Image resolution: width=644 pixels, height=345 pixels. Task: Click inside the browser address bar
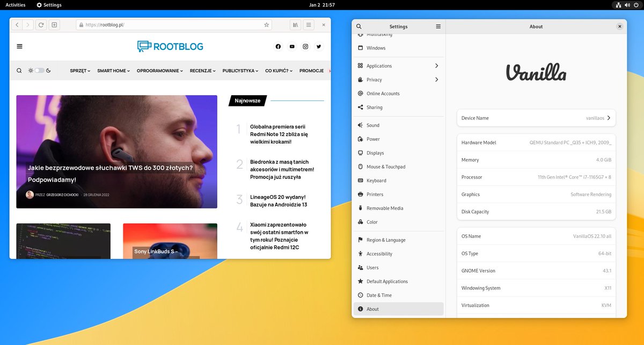point(161,24)
